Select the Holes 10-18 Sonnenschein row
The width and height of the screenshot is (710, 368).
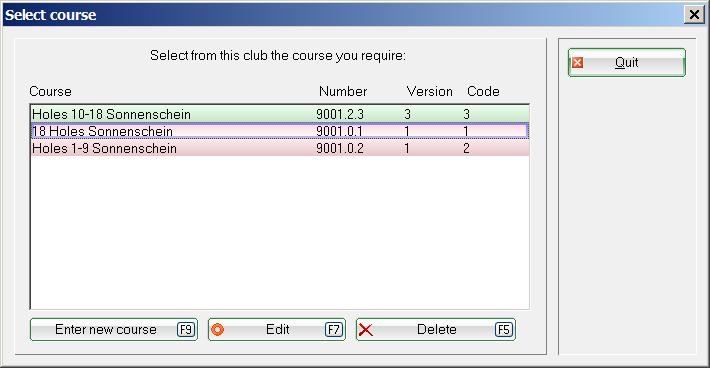click(280, 114)
